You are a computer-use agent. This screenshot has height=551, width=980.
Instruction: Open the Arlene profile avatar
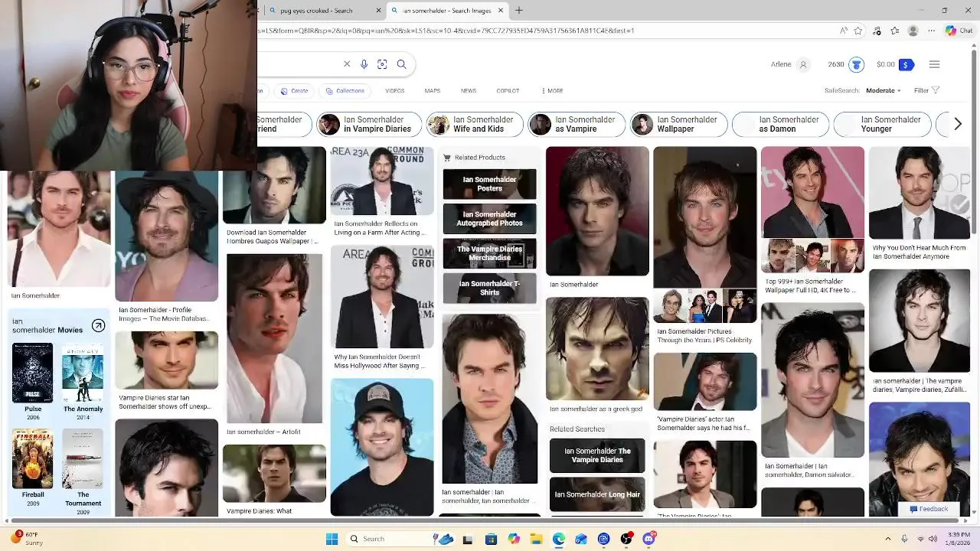803,64
